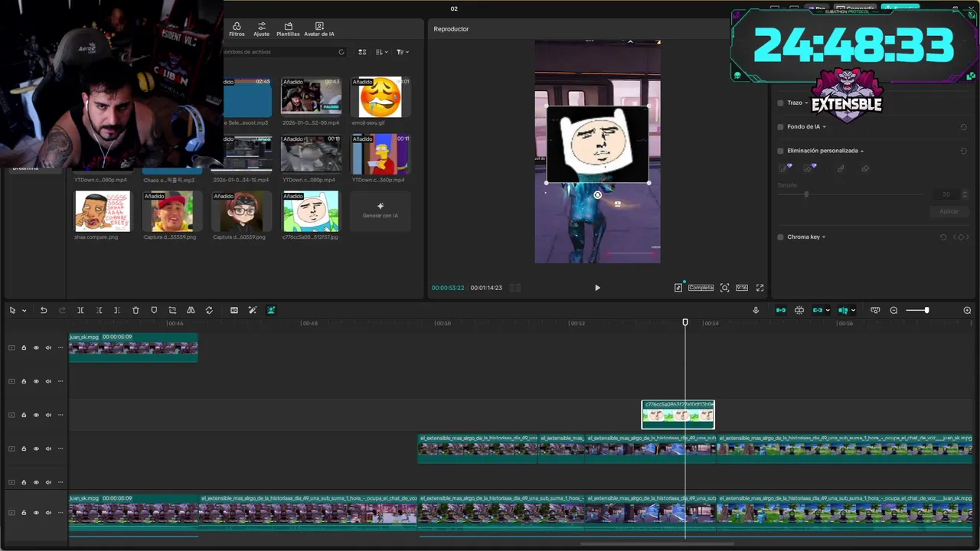Enable the Eliminación personalizada checkbox
980x551 pixels.
point(780,151)
